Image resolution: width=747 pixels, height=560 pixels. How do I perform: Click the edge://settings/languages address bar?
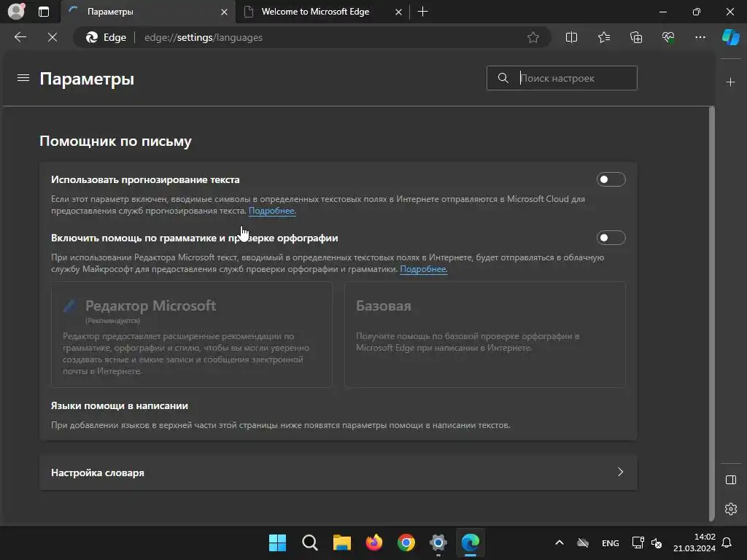pos(204,37)
